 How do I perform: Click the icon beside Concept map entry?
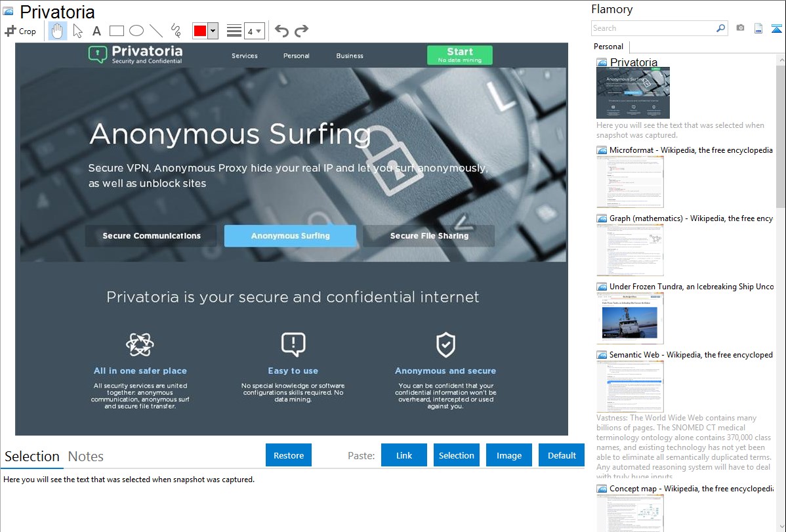602,489
